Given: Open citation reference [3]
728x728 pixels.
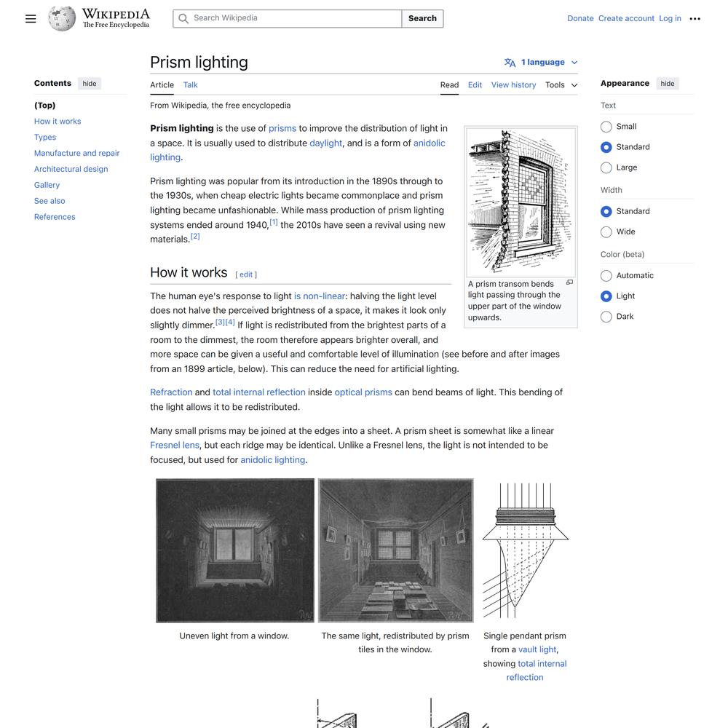Looking at the screenshot, I should (x=220, y=323).
